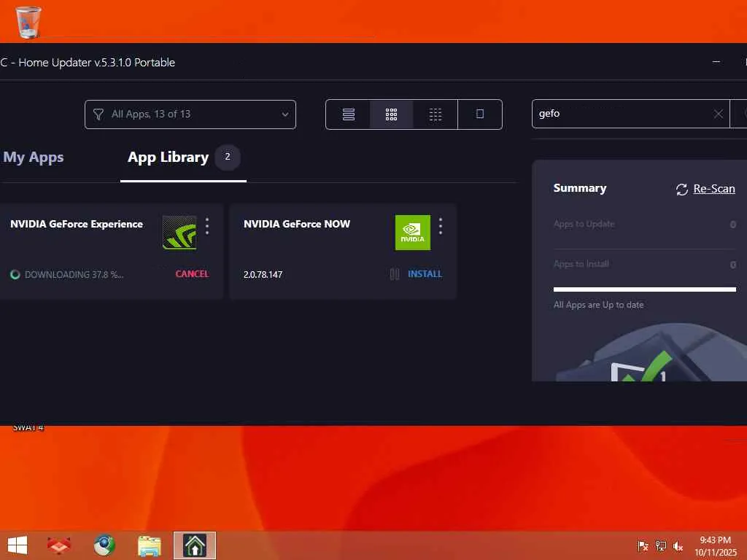Open the Windows Start menu
Screen dimensions: 747x560
(x=18, y=545)
